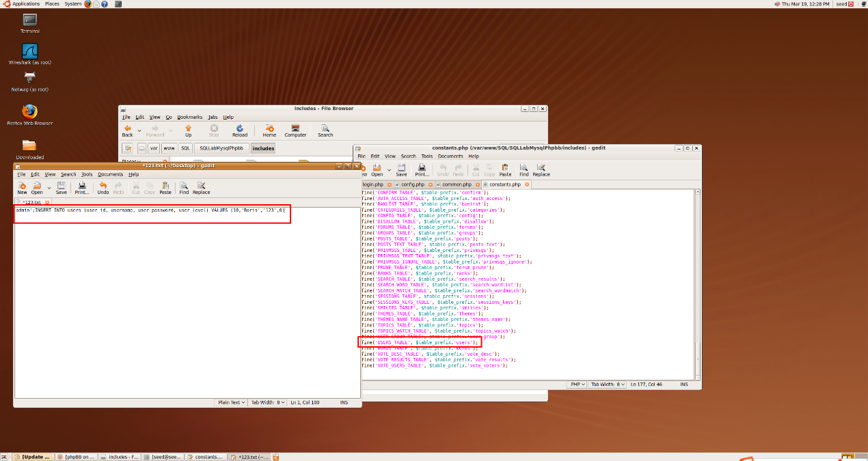Viewport: 868px width, 461px height.
Task: Click Save icon in 123.txt gedit toolbar
Action: (x=61, y=187)
